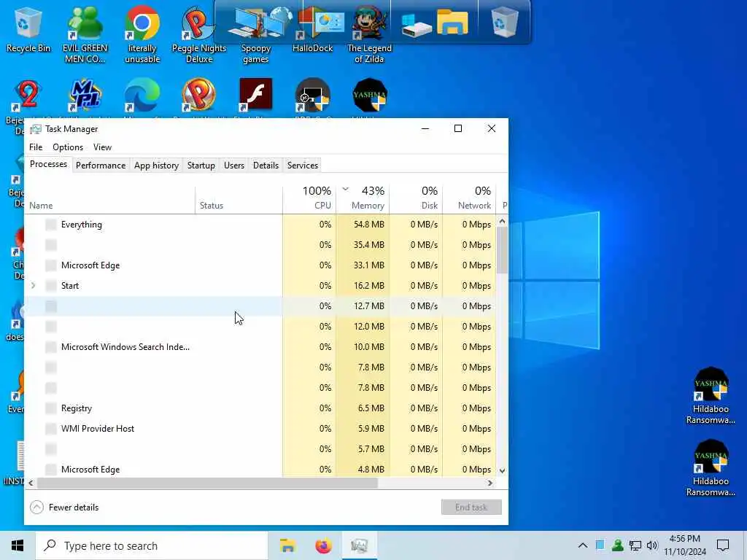747x560 pixels.
Task: Open the View menu
Action: coord(102,147)
